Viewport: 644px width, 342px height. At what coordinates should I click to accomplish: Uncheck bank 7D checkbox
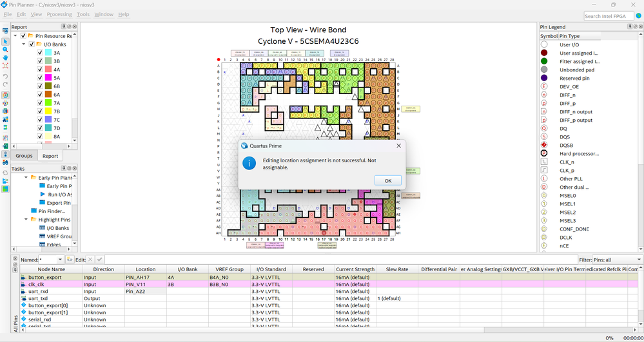click(x=40, y=128)
